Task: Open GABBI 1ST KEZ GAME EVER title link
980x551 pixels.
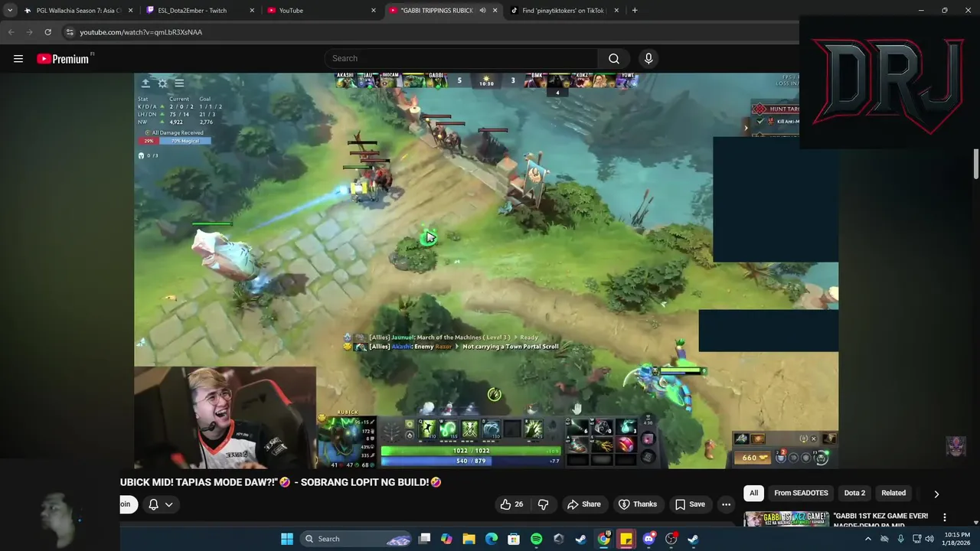Action: pyautogui.click(x=880, y=519)
